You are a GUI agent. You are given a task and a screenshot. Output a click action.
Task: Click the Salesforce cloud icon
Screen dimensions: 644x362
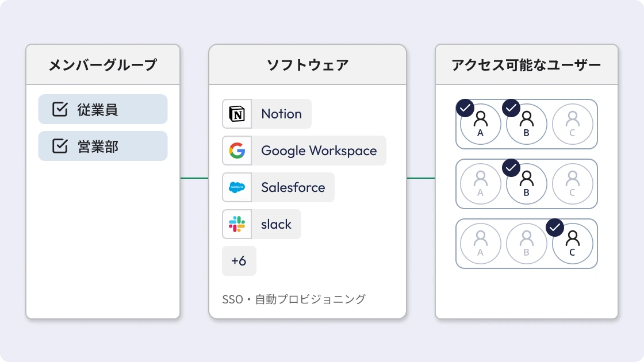click(237, 187)
